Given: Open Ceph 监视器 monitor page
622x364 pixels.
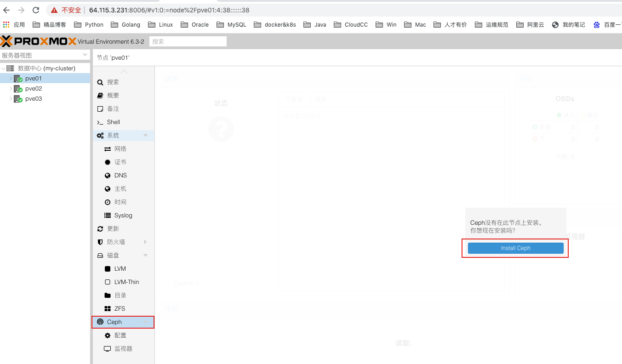Looking at the screenshot, I should (123, 349).
